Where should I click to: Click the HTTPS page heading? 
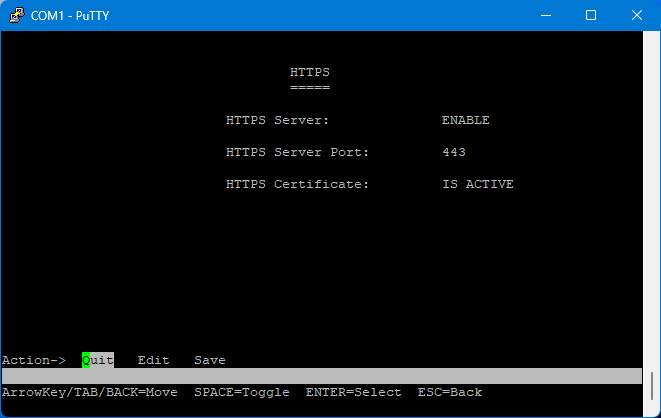[x=309, y=72]
